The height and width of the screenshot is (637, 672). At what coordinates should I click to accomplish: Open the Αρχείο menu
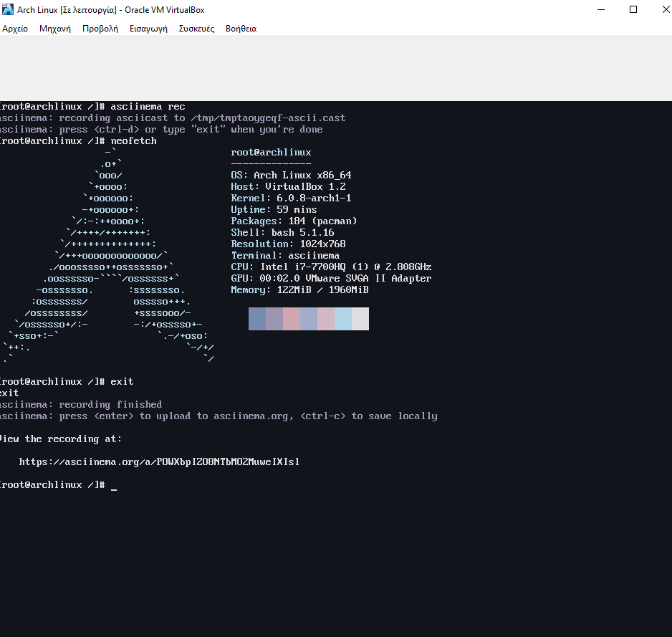tap(15, 29)
